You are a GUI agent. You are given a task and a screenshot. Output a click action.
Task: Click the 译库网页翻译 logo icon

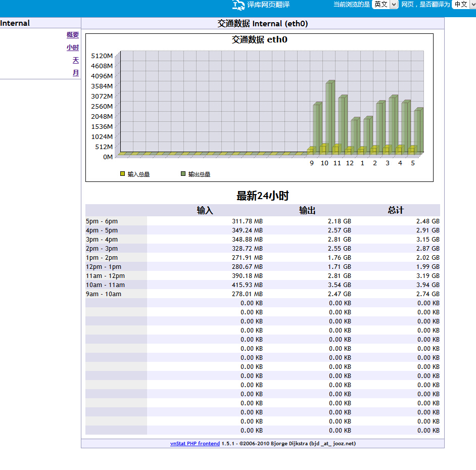coord(239,5)
